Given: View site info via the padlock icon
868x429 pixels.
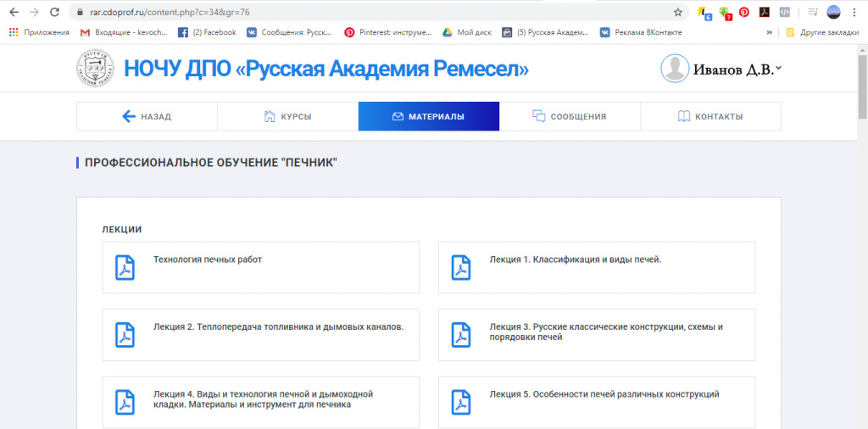Looking at the screenshot, I should (81, 12).
